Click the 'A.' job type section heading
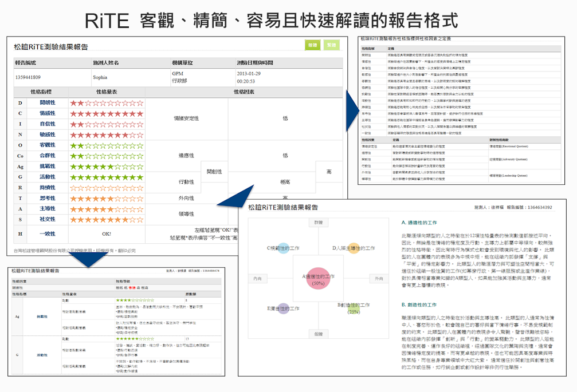Screen dimensions: 577x392 tap(419, 223)
